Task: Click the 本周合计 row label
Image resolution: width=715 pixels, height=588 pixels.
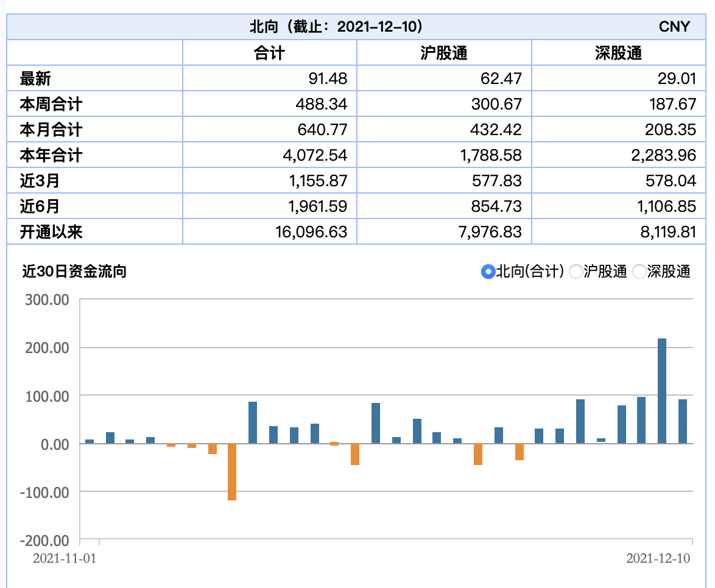Action: (51, 104)
